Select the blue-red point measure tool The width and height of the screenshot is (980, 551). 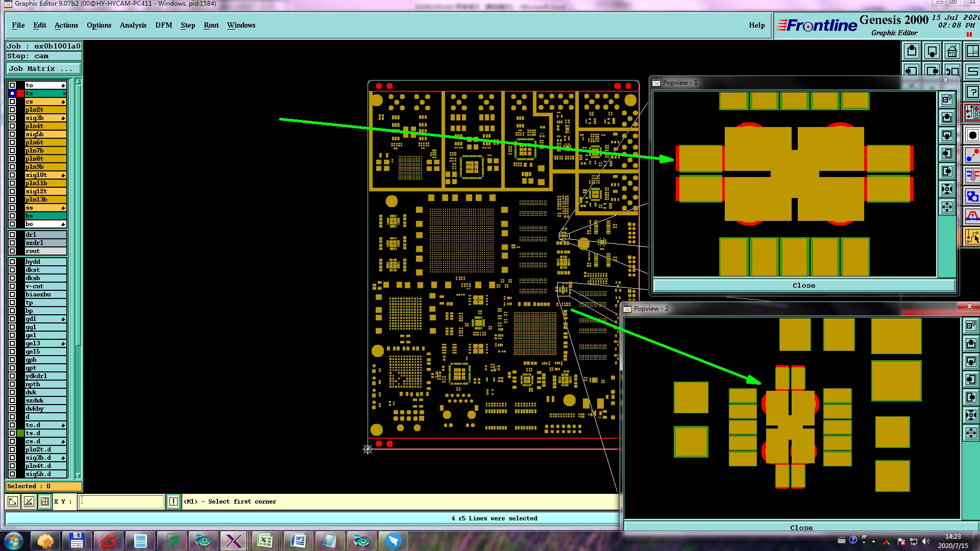pos(972,156)
